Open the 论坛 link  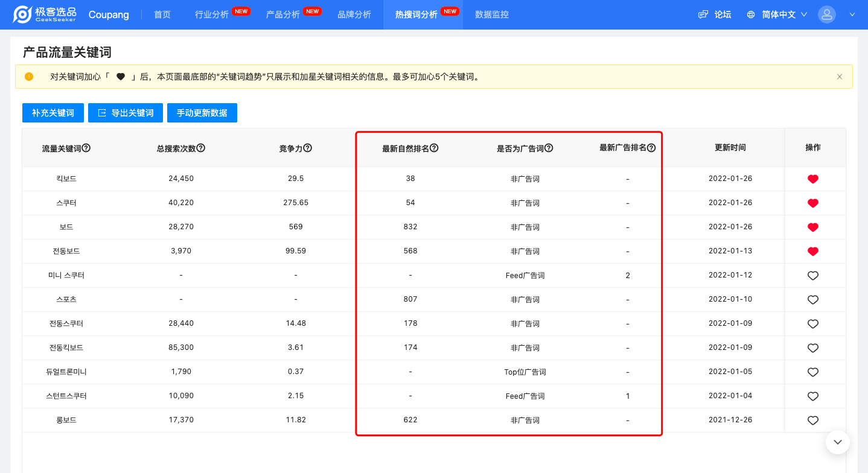(x=723, y=14)
